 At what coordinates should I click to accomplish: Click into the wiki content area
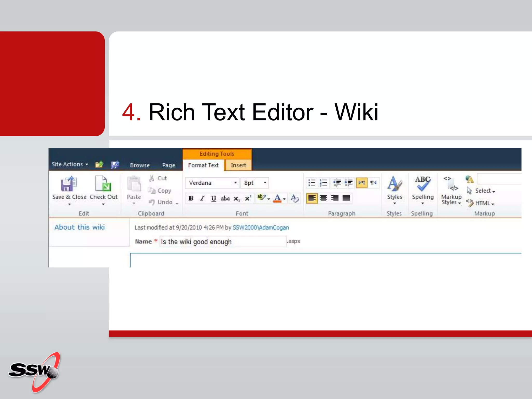[326, 260]
